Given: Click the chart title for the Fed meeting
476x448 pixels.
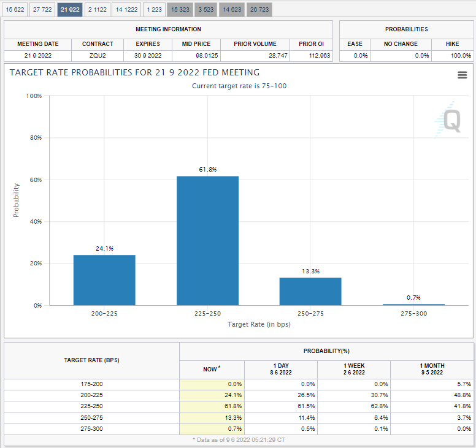Looking at the screenshot, I should (134, 72).
